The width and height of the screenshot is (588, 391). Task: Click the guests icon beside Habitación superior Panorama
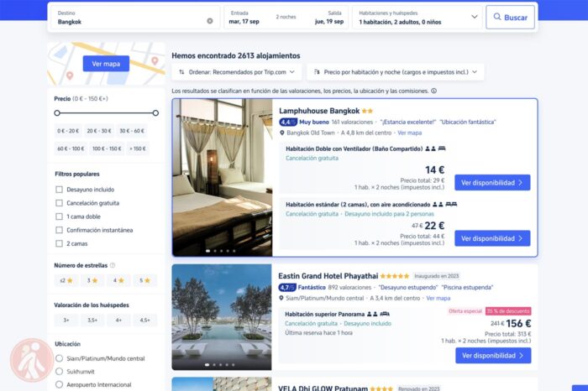[x=372, y=314]
